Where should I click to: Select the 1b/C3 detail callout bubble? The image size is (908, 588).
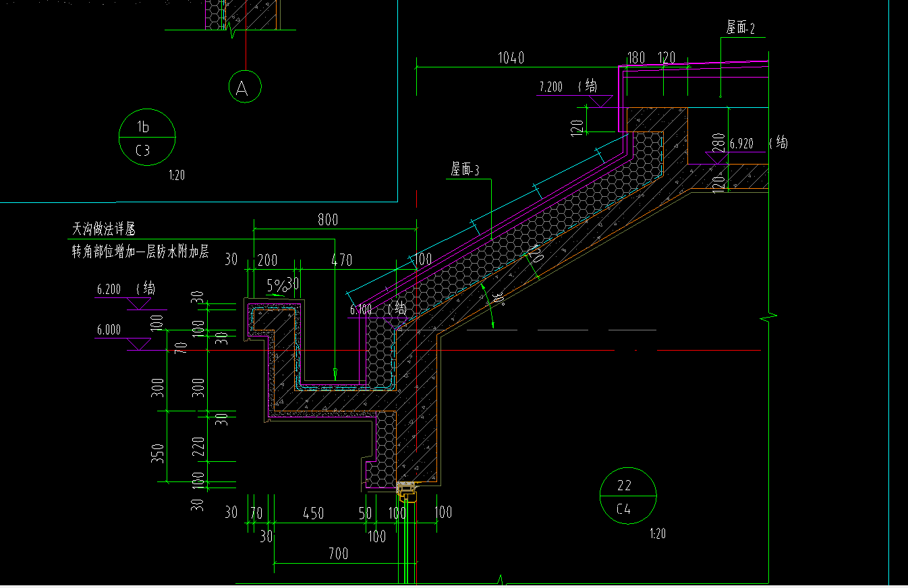(147, 138)
